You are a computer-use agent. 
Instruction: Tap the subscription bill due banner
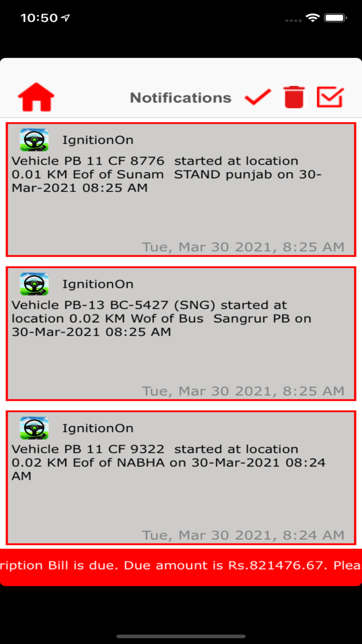coord(181,567)
